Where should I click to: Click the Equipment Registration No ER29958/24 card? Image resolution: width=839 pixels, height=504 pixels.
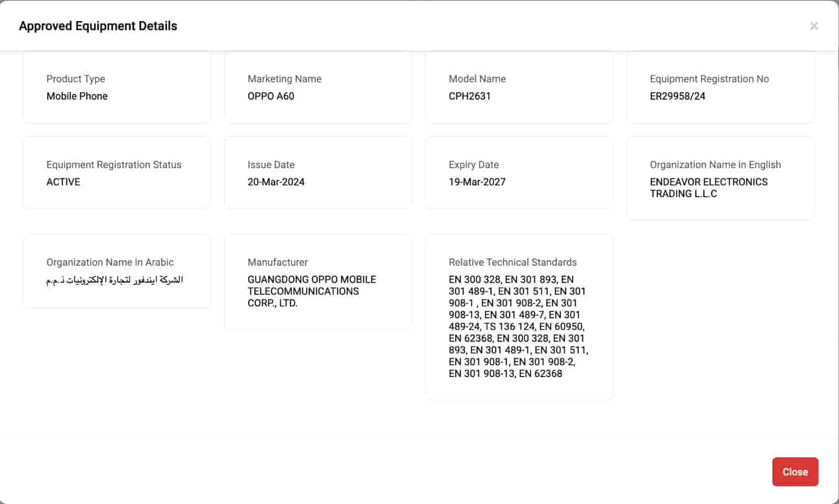(720, 87)
